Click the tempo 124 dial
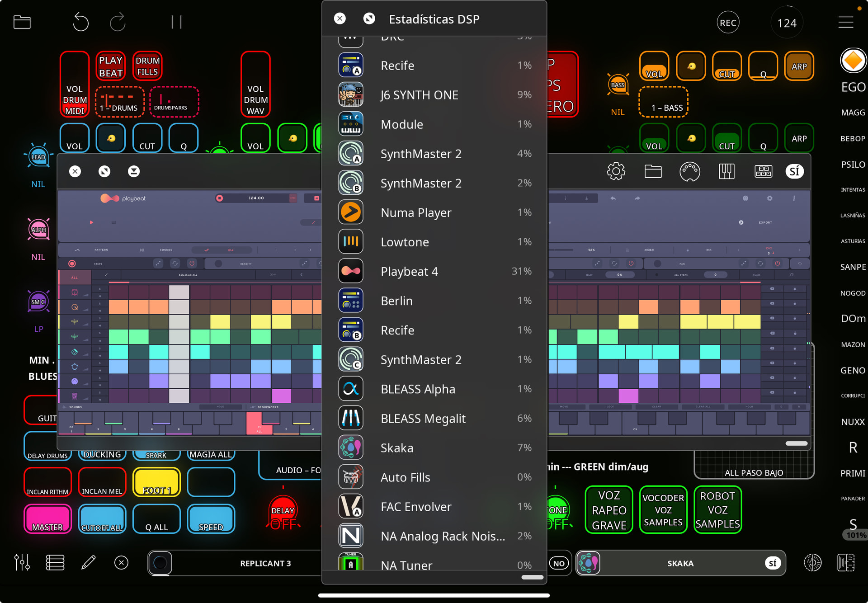868x603 pixels. (x=787, y=23)
